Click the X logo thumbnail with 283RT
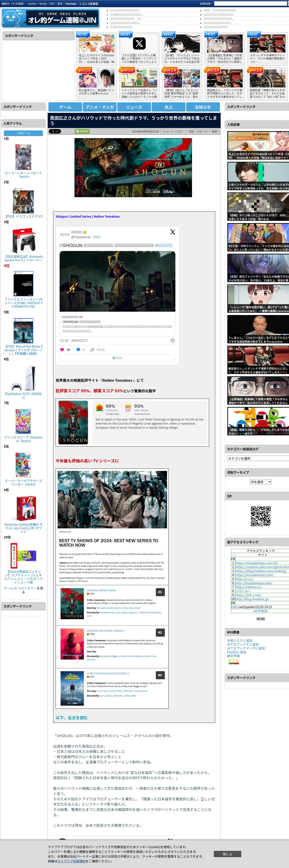 coord(139,43)
